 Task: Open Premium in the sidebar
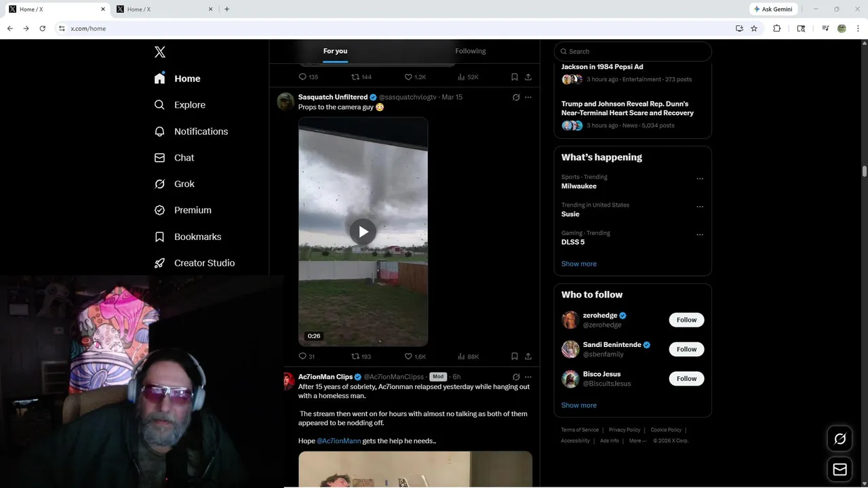click(x=183, y=210)
